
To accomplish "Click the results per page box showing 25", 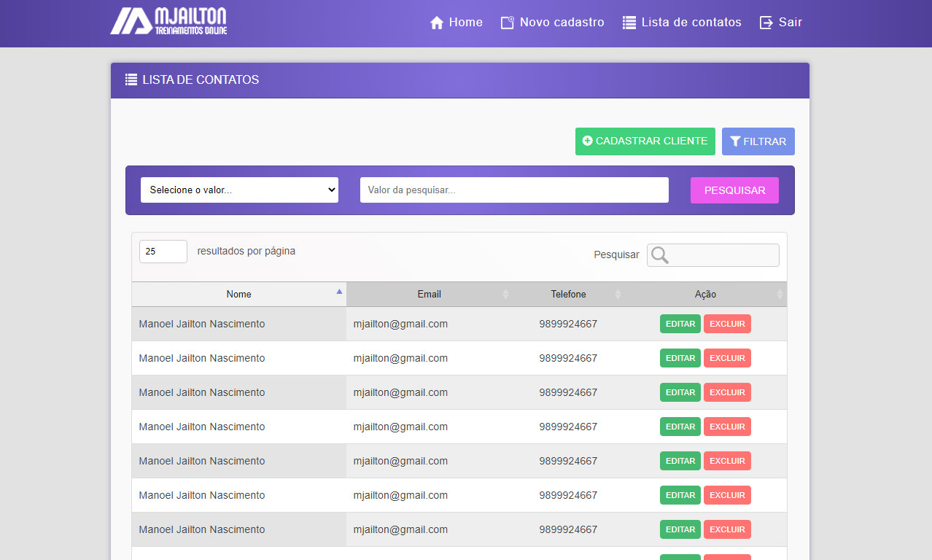I will pyautogui.click(x=163, y=252).
